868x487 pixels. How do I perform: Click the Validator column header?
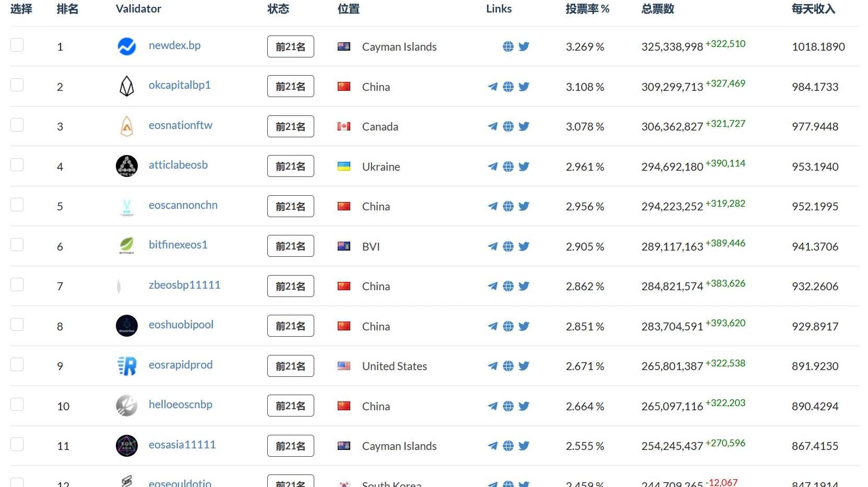[x=138, y=9]
